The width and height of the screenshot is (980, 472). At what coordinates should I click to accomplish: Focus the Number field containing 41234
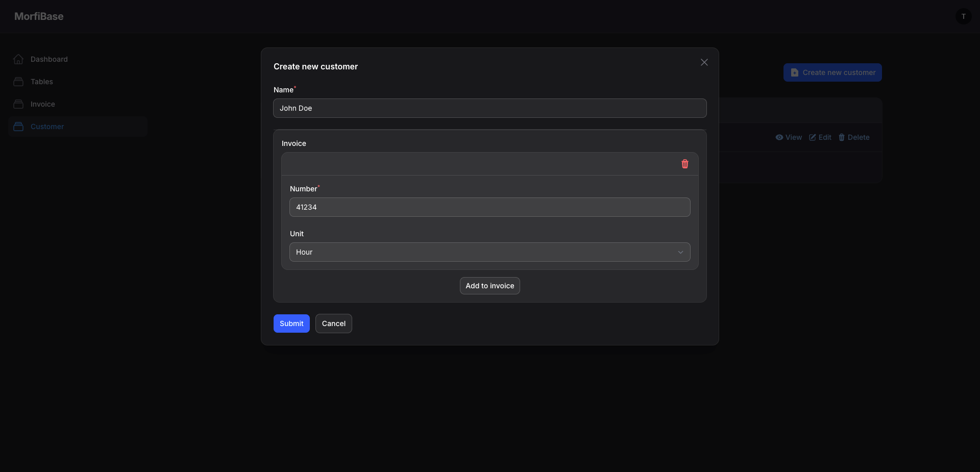click(490, 207)
